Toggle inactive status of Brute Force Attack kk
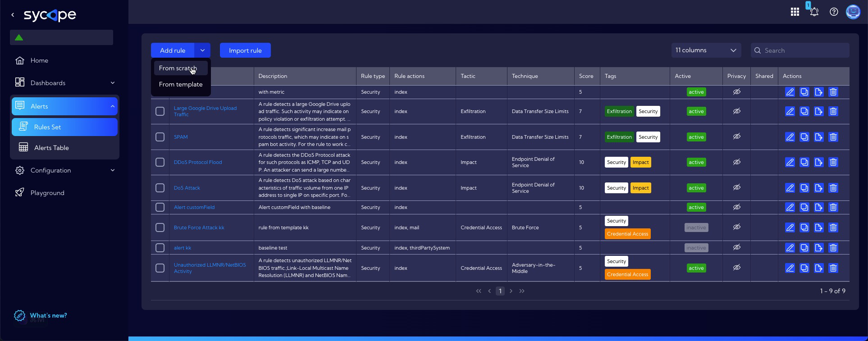This screenshot has width=868, height=341. click(x=696, y=227)
